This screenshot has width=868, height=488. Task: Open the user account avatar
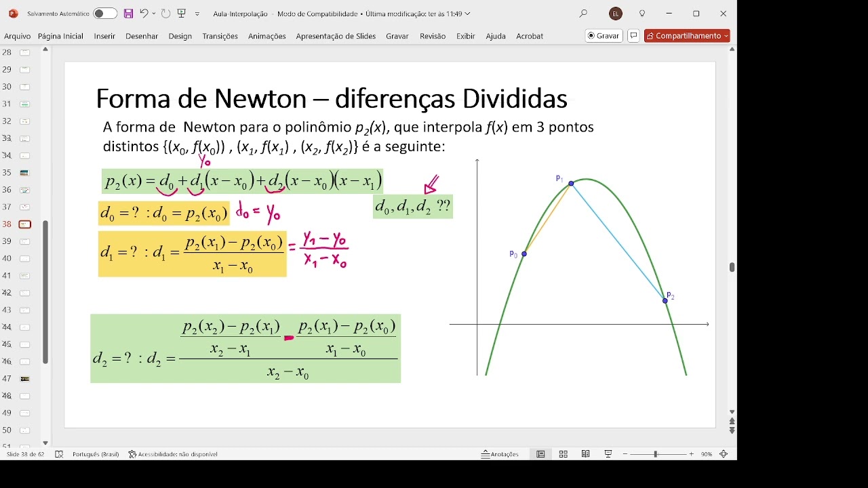(x=616, y=14)
